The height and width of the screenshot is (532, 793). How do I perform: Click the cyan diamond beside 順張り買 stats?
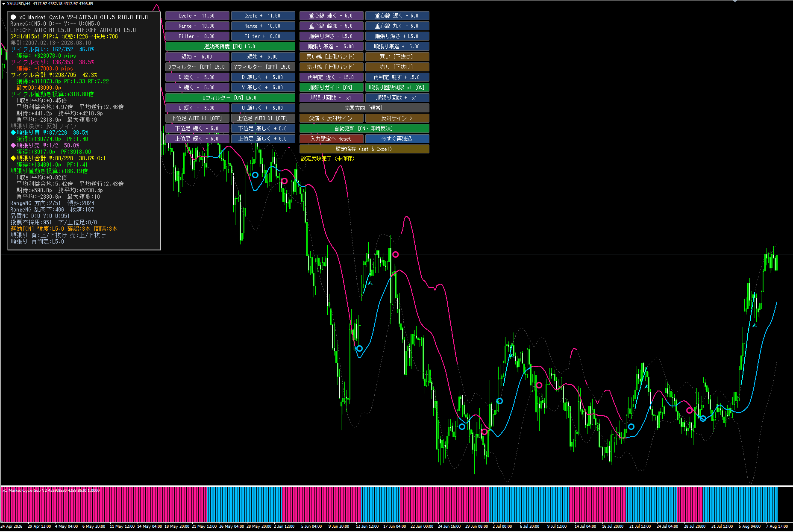pyautogui.click(x=13, y=132)
